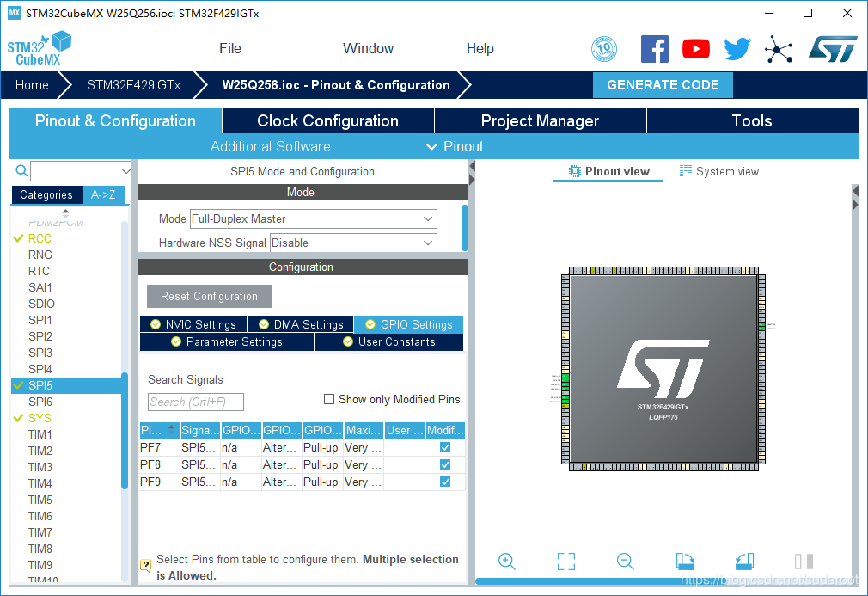Select the Categories tab
The height and width of the screenshot is (596, 868).
46,195
